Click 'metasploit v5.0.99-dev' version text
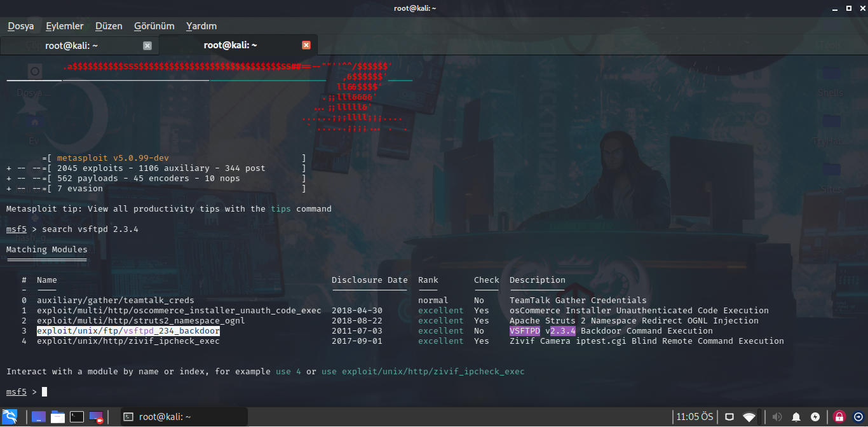 [x=113, y=158]
